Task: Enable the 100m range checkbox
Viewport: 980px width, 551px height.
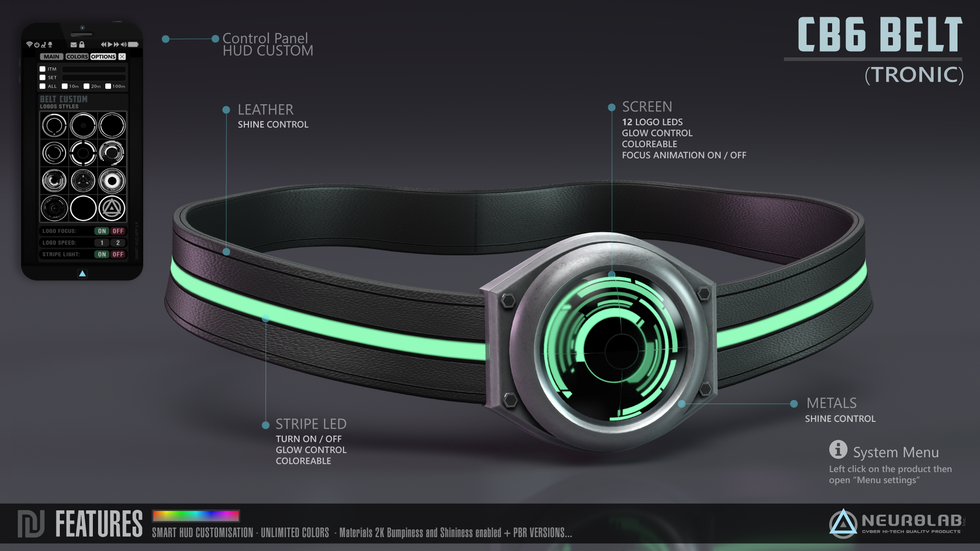Action: (x=108, y=86)
